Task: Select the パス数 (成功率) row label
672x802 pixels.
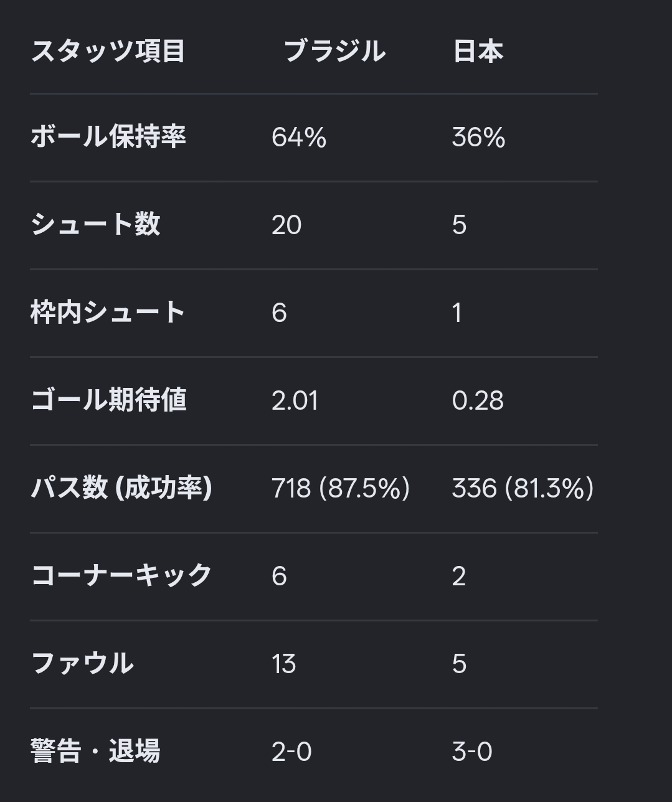Action: click(x=121, y=488)
